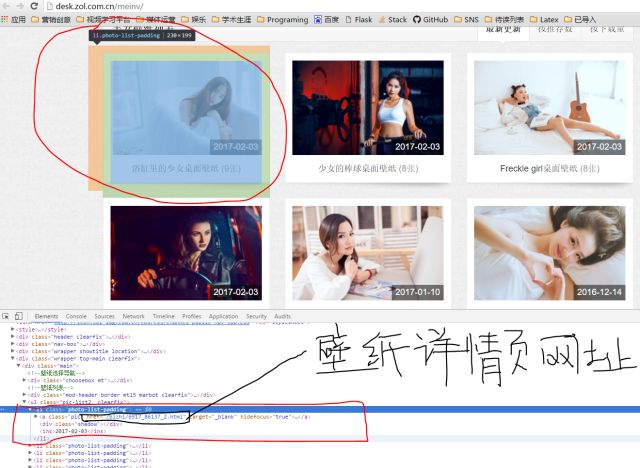Switch to the Elements DevTools tab
This screenshot has height=468, width=640.
point(47,316)
